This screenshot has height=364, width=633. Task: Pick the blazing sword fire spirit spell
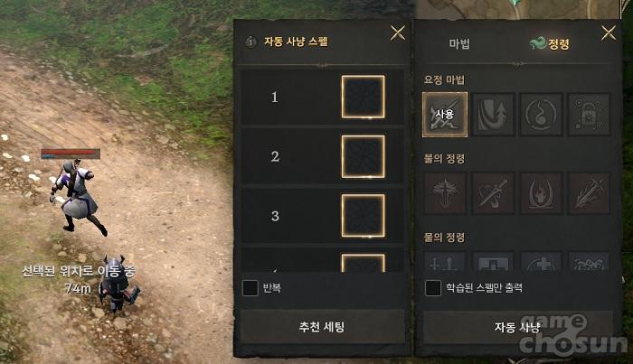[x=589, y=193]
